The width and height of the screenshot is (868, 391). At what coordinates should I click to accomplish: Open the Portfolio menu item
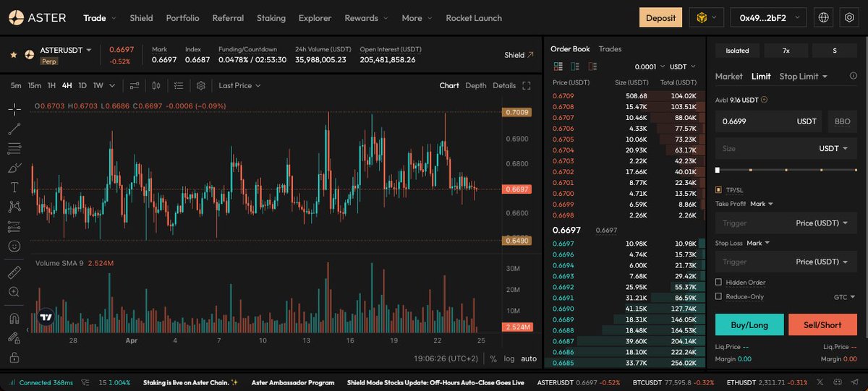click(182, 17)
